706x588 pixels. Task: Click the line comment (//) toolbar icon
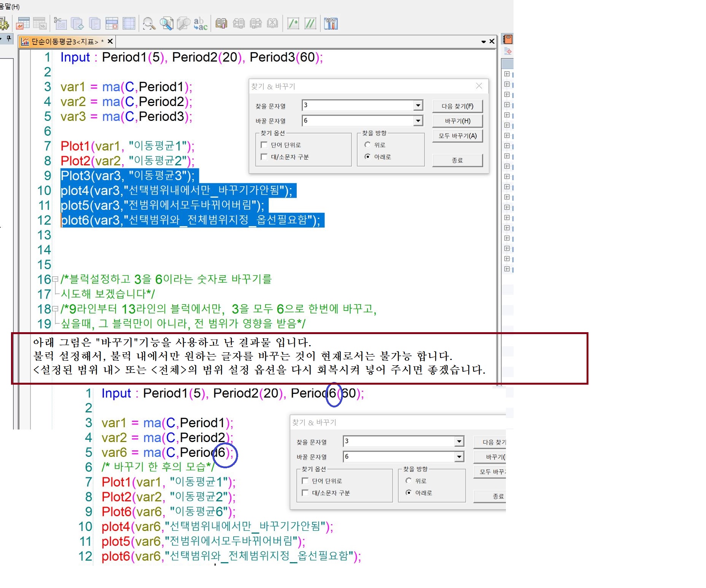click(x=310, y=24)
